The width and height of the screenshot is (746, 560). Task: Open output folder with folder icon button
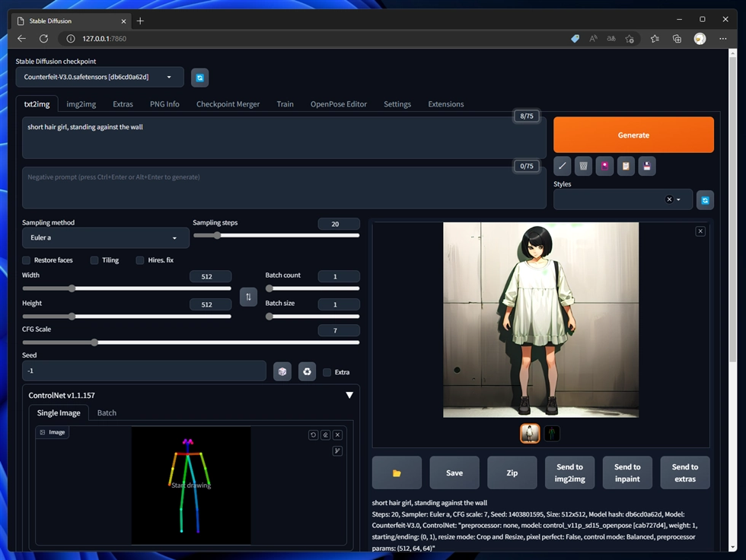coord(397,473)
